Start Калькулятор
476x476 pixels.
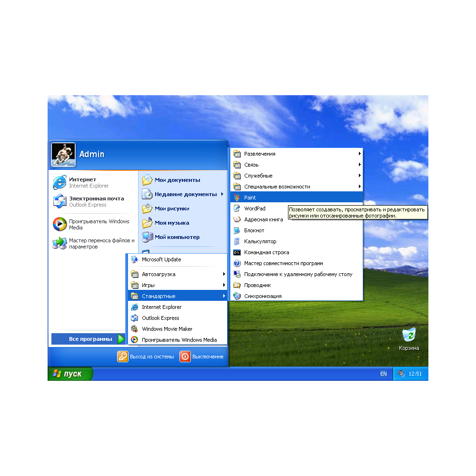point(296,241)
